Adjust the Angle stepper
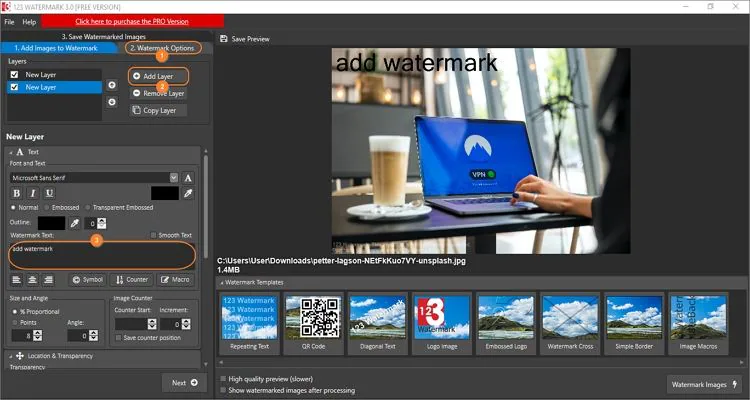 [x=94, y=336]
